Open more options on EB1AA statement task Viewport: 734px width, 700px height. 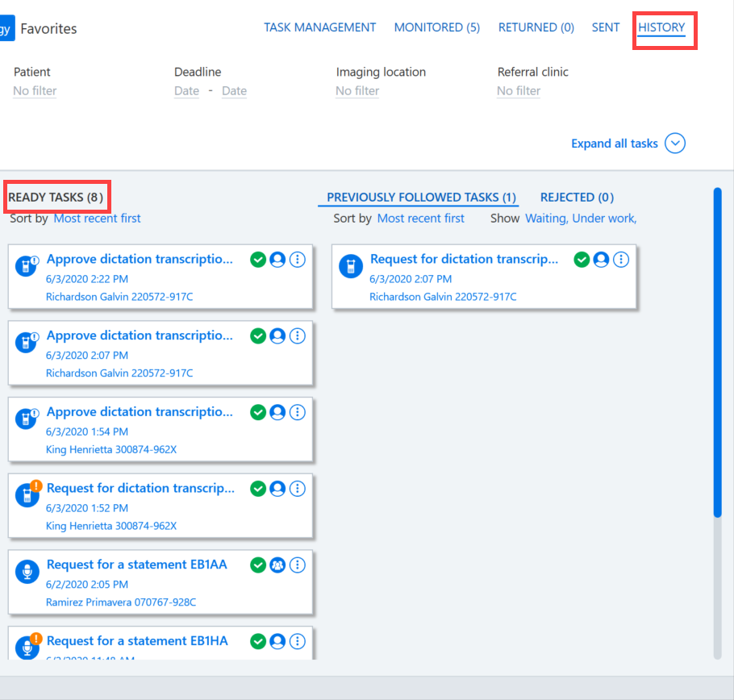tap(298, 565)
